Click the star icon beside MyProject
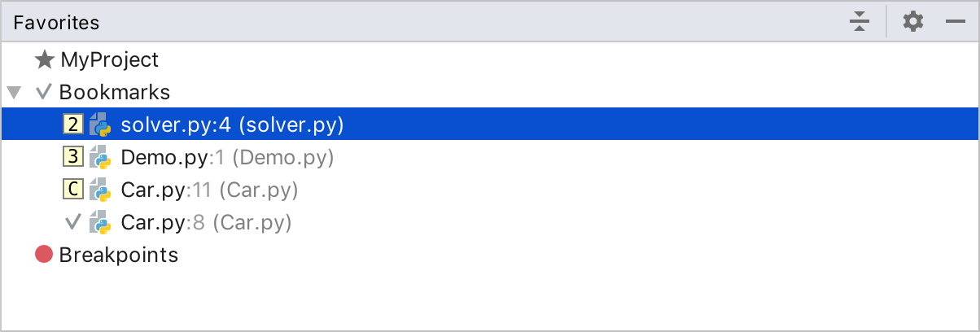Screen dimensions: 980x332 pyautogui.click(x=44, y=59)
